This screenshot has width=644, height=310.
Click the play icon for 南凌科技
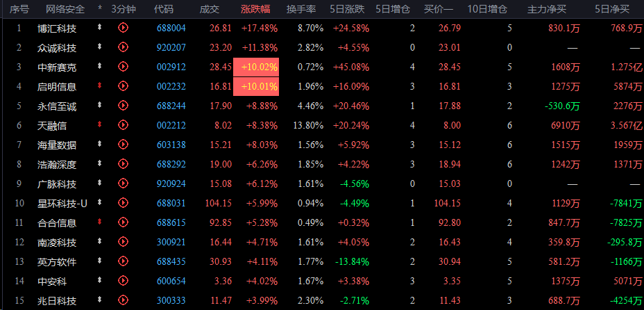coord(124,242)
